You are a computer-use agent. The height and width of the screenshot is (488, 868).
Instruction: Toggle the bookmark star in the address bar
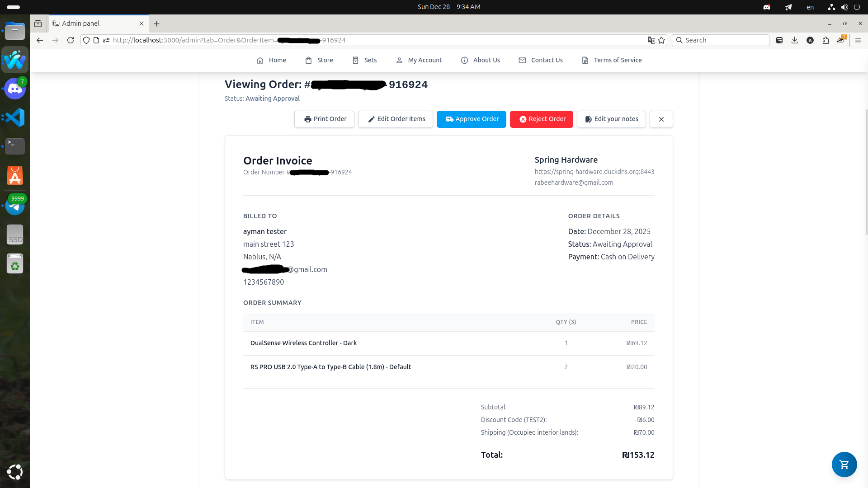click(x=662, y=40)
